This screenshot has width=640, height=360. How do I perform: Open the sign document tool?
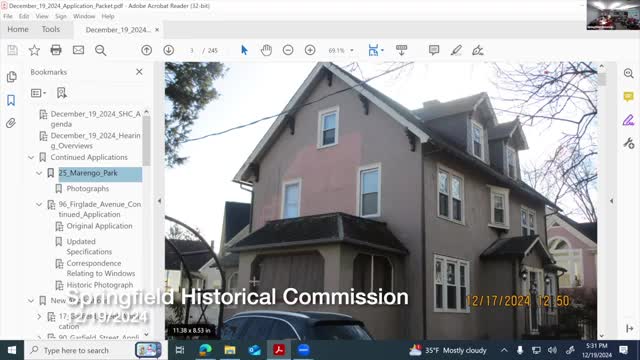pos(478,50)
